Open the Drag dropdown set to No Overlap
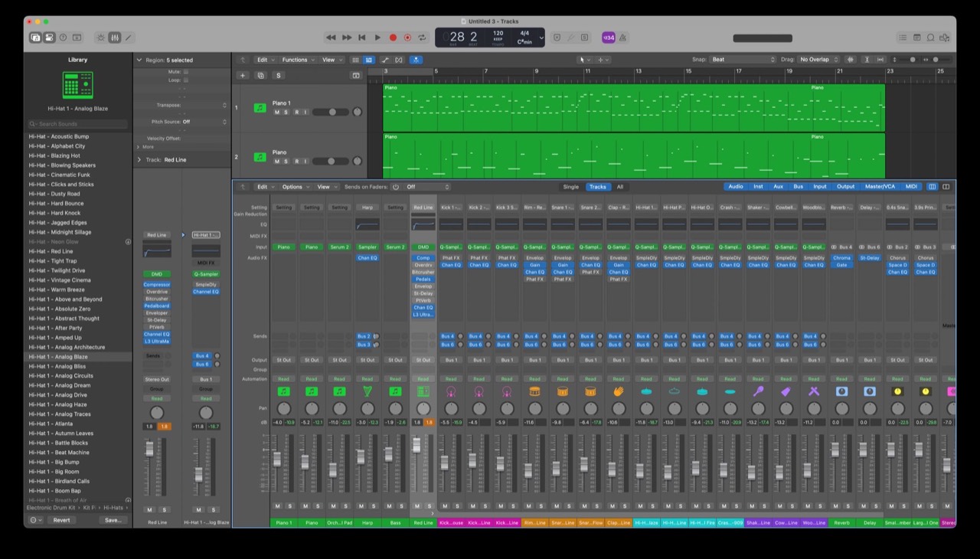 (819, 60)
